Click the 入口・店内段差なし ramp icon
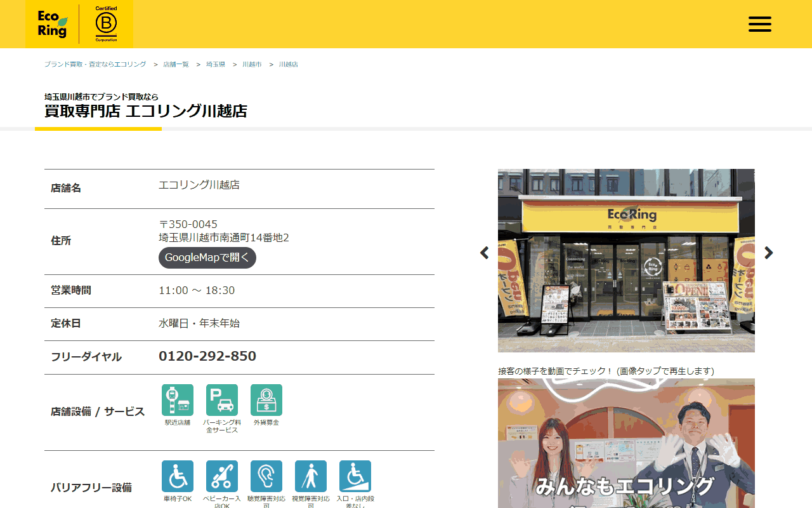The width and height of the screenshot is (812, 508). point(355,476)
